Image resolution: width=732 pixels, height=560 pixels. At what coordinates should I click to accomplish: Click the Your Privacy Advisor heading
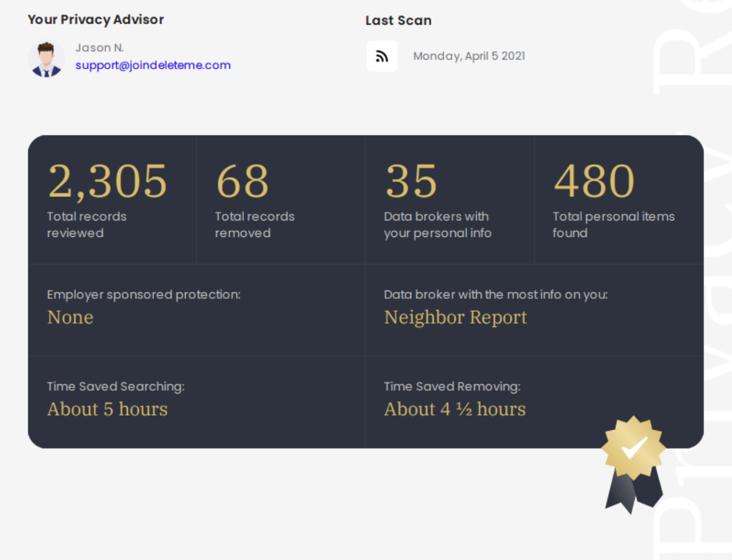(95, 19)
